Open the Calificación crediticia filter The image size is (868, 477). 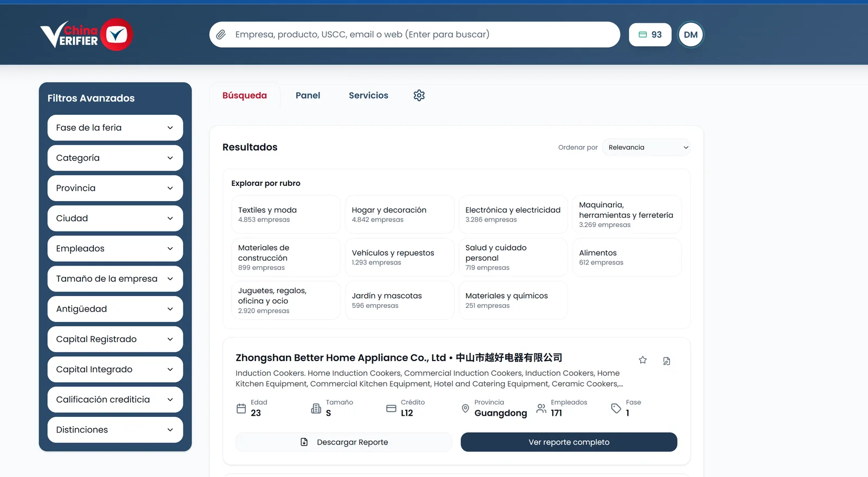pyautogui.click(x=115, y=399)
